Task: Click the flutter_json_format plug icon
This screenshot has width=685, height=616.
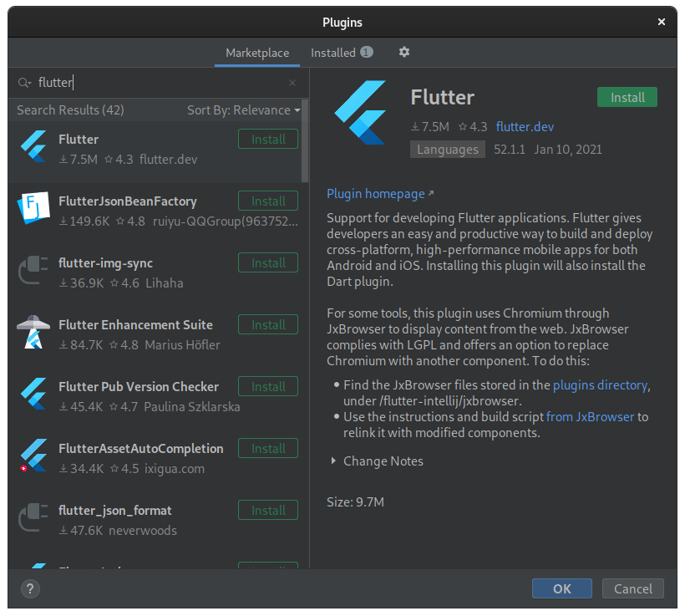Action: [x=33, y=518]
